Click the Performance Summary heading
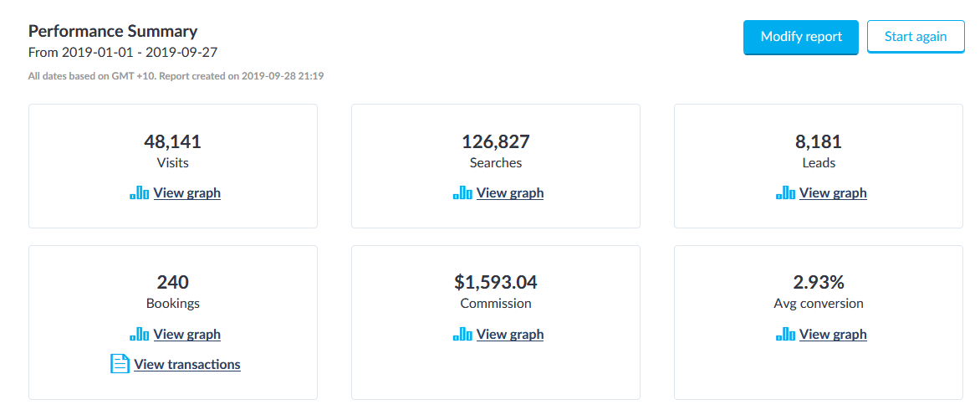This screenshot has width=980, height=415. pyautogui.click(x=113, y=32)
